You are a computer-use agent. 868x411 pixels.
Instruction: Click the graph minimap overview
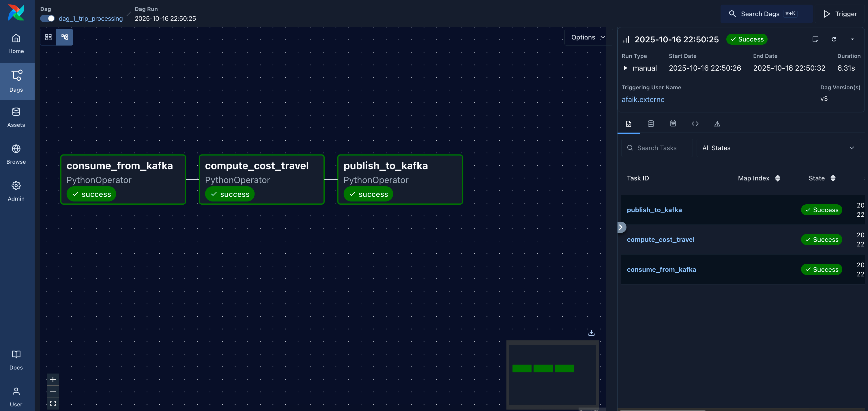552,374
